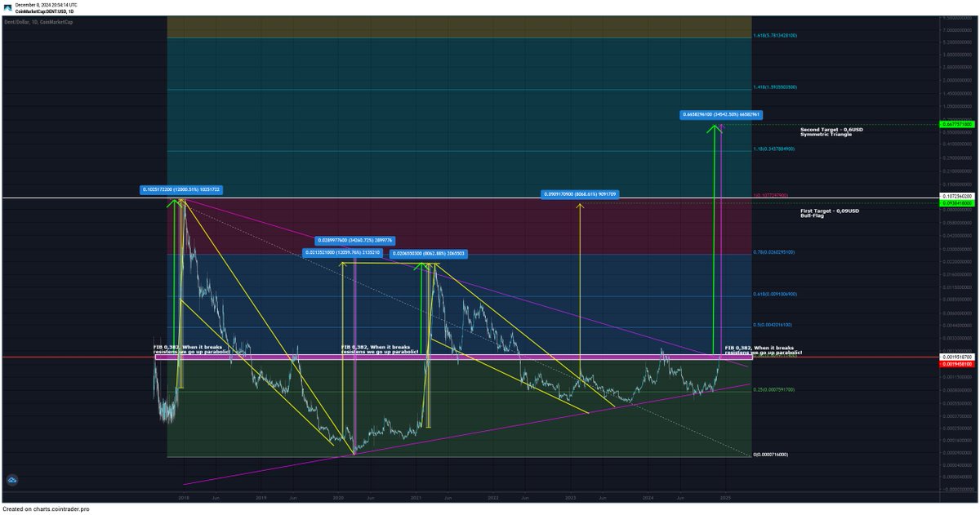Select the 0.6658296100 (34542.50%) label near top
Image resolution: width=980 pixels, height=515 pixels.
(x=720, y=114)
